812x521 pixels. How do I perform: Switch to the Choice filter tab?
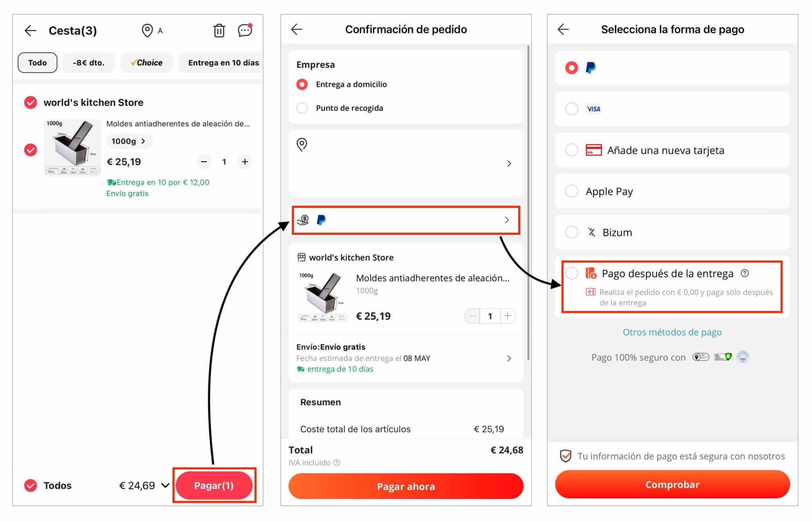tap(147, 63)
